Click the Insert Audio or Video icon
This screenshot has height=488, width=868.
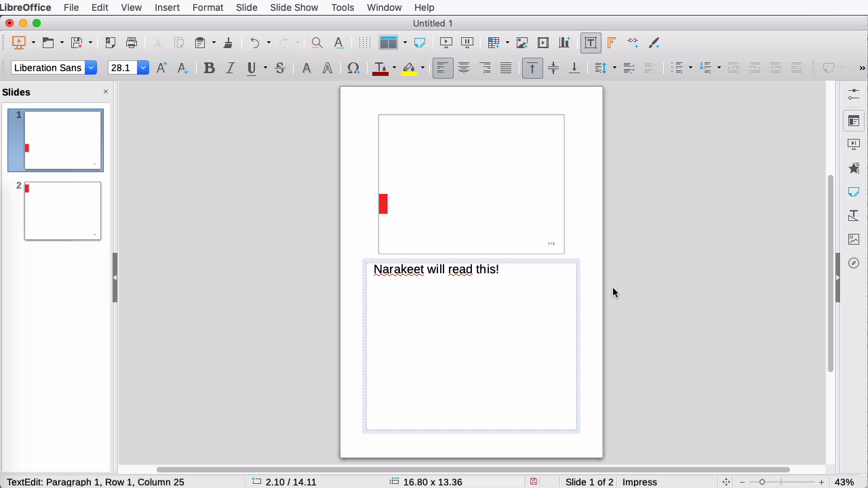pyautogui.click(x=543, y=43)
